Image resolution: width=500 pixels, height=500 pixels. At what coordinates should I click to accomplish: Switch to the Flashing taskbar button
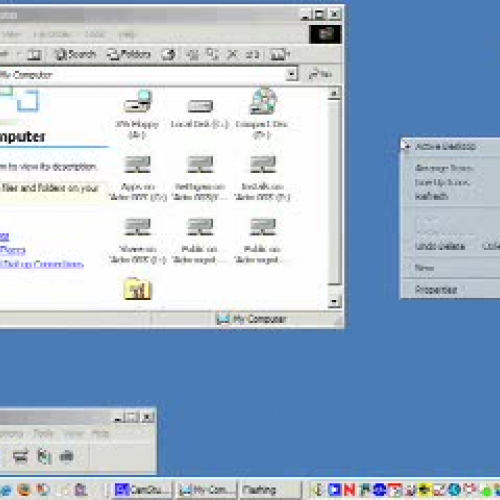point(270,490)
